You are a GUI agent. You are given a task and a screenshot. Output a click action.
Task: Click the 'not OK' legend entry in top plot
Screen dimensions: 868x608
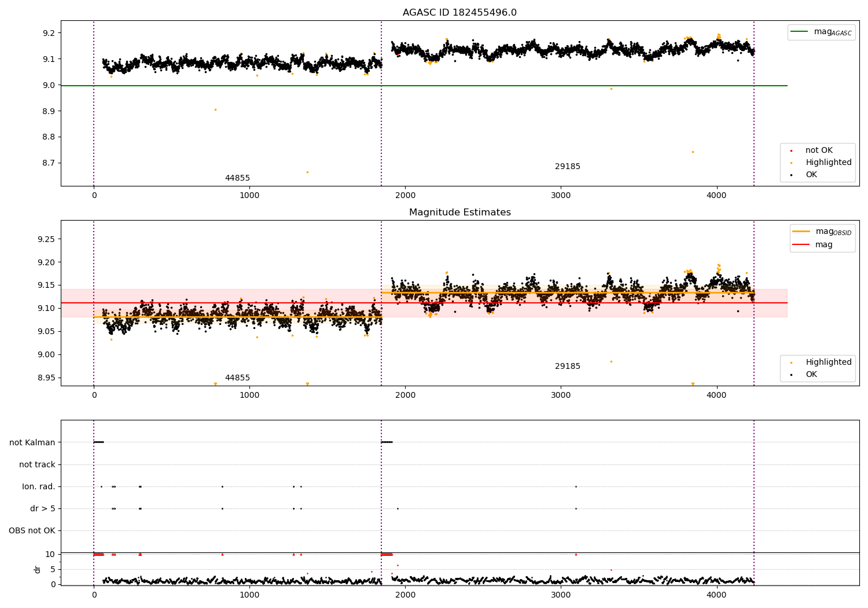[819, 151]
